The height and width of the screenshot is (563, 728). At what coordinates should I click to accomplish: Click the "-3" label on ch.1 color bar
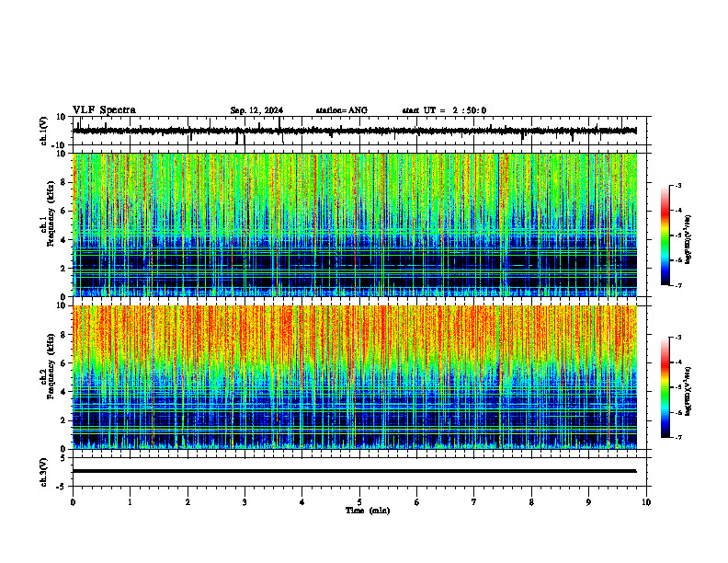coord(677,185)
